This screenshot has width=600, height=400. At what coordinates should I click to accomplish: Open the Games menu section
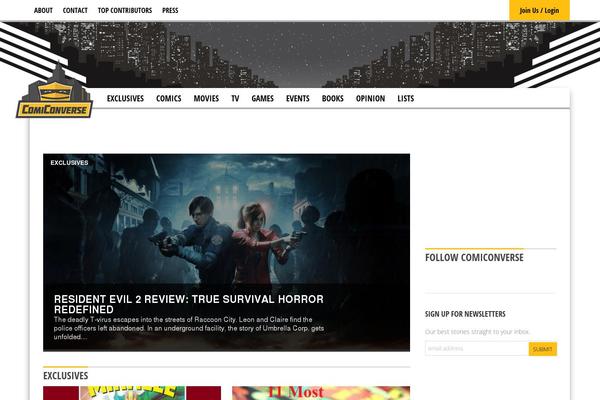(262, 98)
